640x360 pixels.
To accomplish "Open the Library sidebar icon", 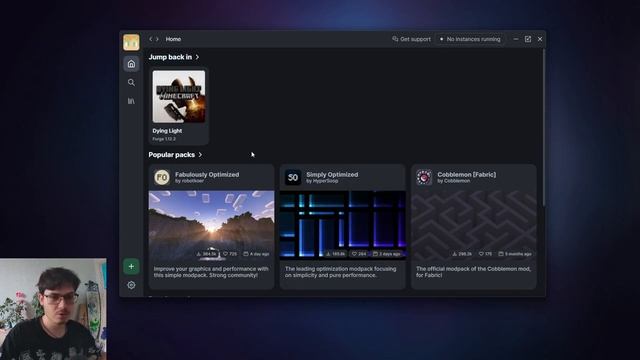I will pyautogui.click(x=131, y=101).
